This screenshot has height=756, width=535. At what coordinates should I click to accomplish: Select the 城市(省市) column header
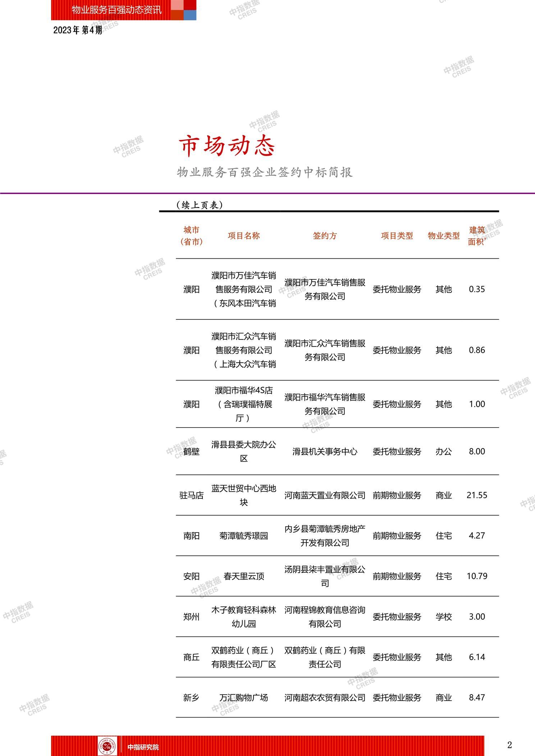click(191, 236)
